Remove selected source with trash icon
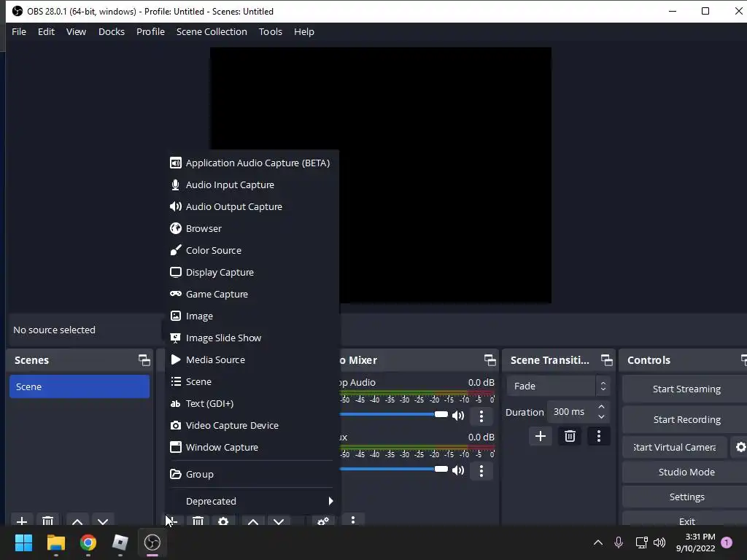747x560 pixels. tap(198, 521)
